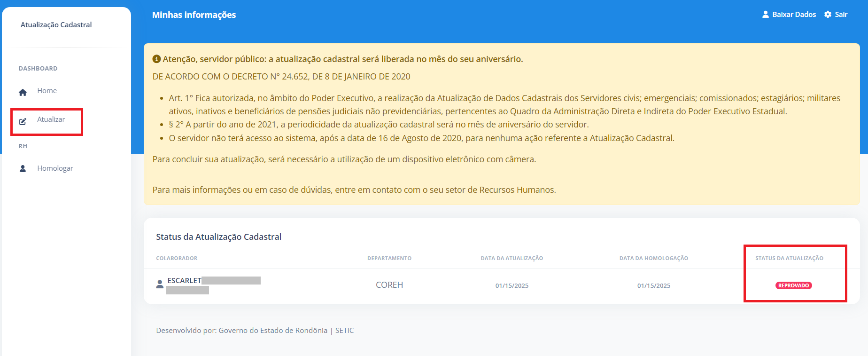Click the DECRETO N° 24.652 line
Screen dimensions: 868x356
281,77
